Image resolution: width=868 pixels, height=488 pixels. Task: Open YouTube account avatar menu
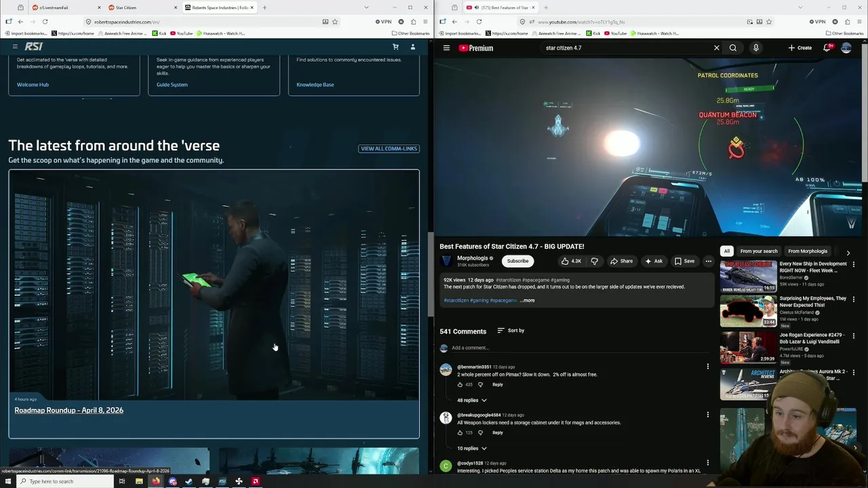[846, 48]
